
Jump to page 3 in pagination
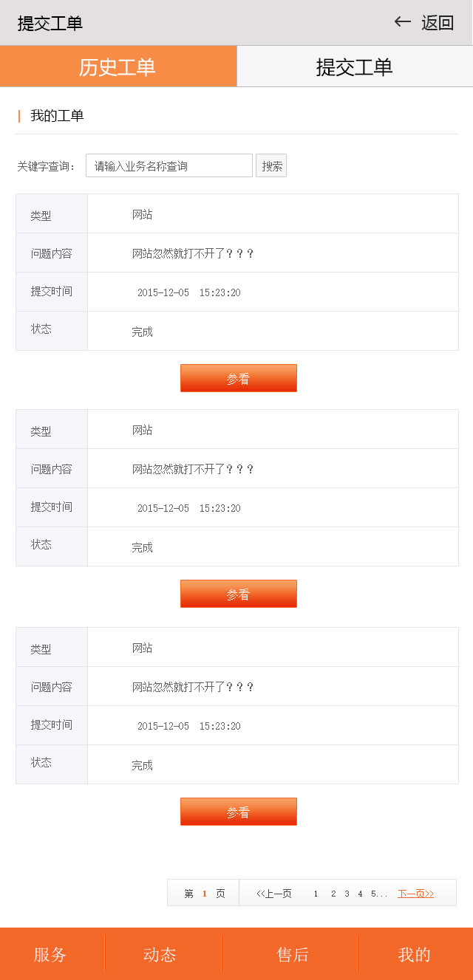pos(347,894)
